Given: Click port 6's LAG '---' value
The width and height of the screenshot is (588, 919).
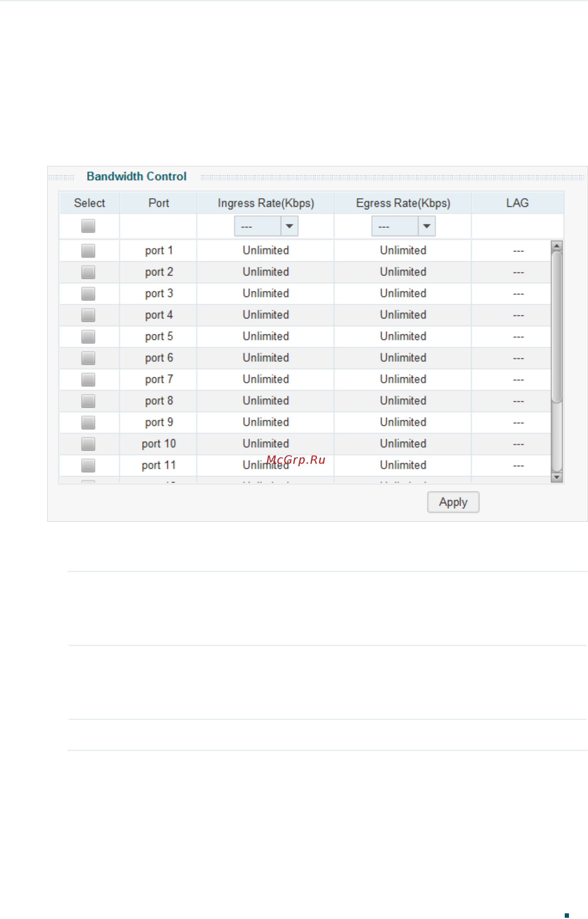Looking at the screenshot, I should click(518, 358).
